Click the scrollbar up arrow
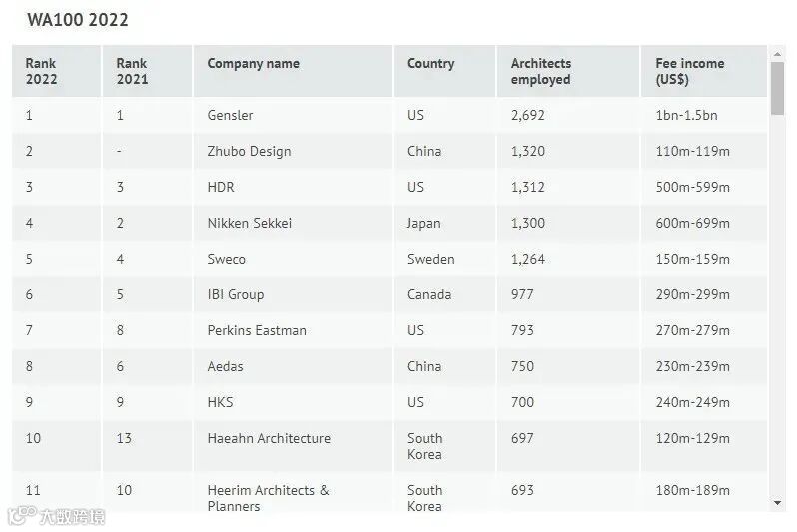797x532 pixels. pyautogui.click(x=777, y=53)
